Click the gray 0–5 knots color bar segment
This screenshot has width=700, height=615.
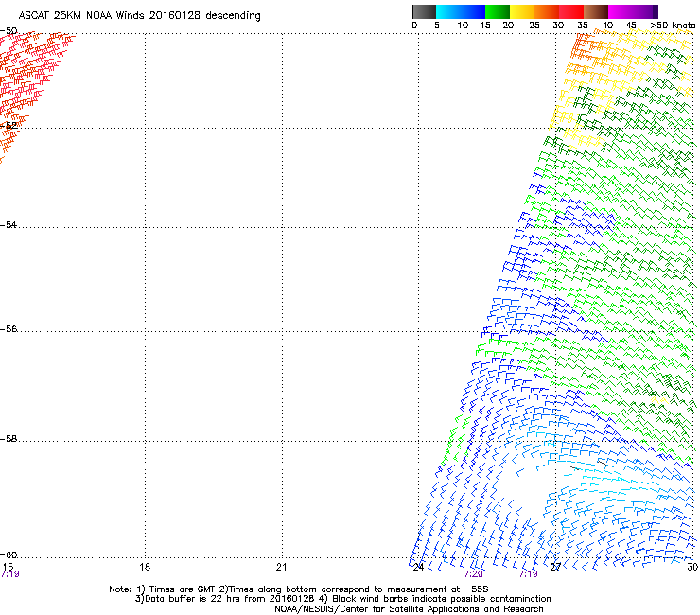[424, 11]
